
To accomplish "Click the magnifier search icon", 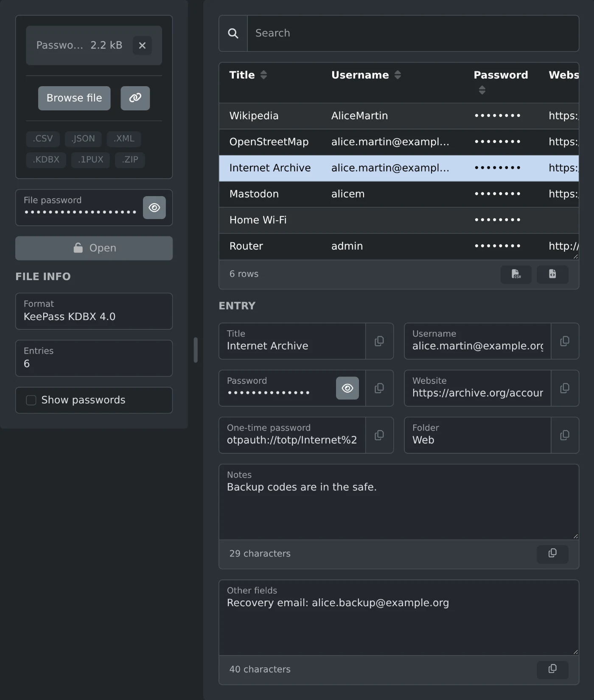I will point(233,34).
